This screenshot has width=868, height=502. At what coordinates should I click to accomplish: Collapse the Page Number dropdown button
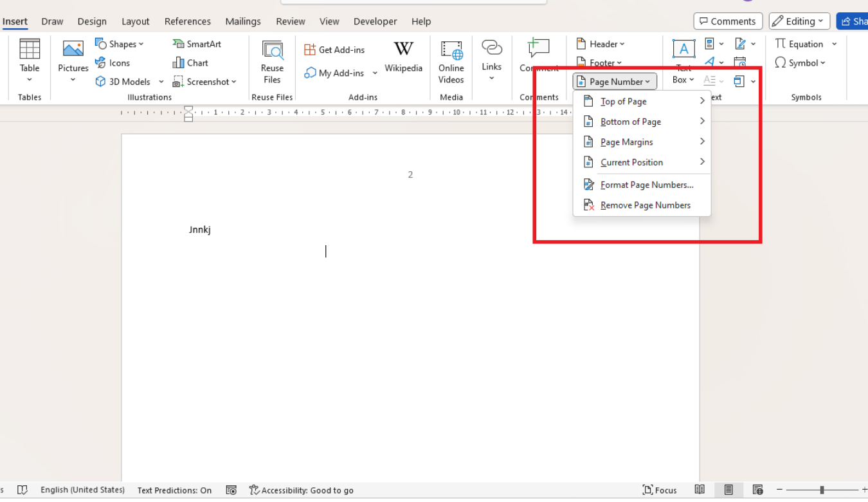coord(615,82)
